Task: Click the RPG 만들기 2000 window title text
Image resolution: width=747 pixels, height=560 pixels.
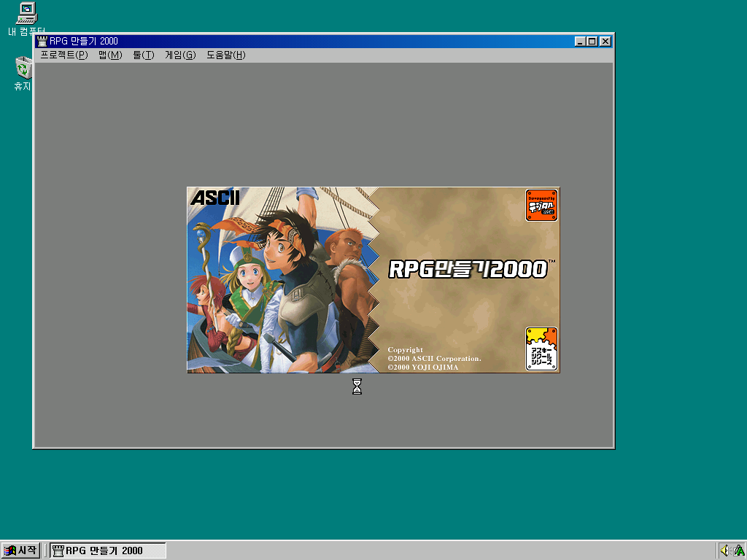Action: click(84, 41)
